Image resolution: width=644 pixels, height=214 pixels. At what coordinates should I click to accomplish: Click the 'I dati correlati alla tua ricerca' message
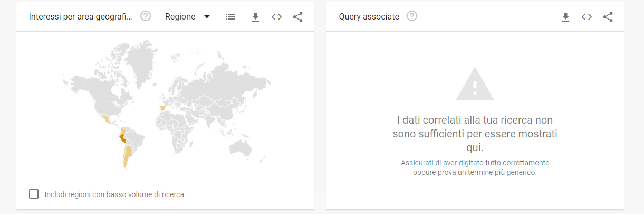click(475, 134)
